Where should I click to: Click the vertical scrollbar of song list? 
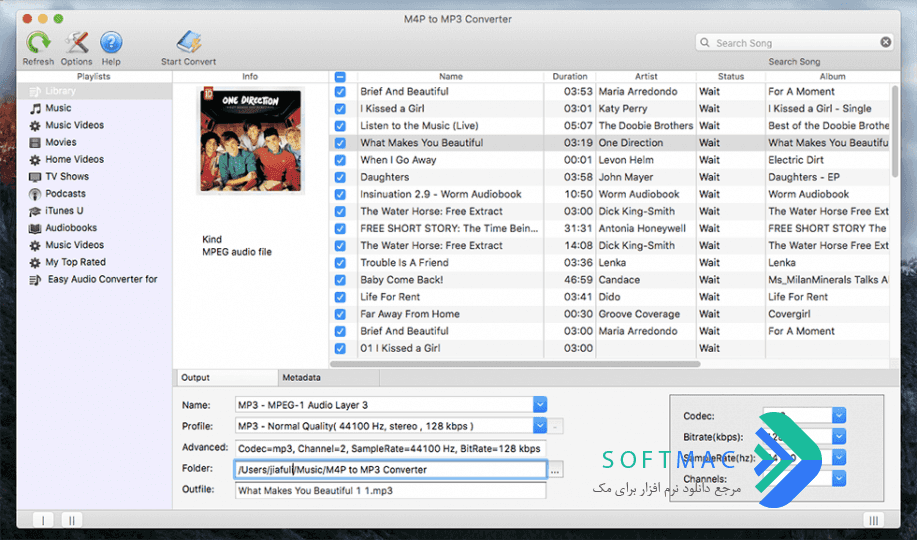tap(895, 131)
